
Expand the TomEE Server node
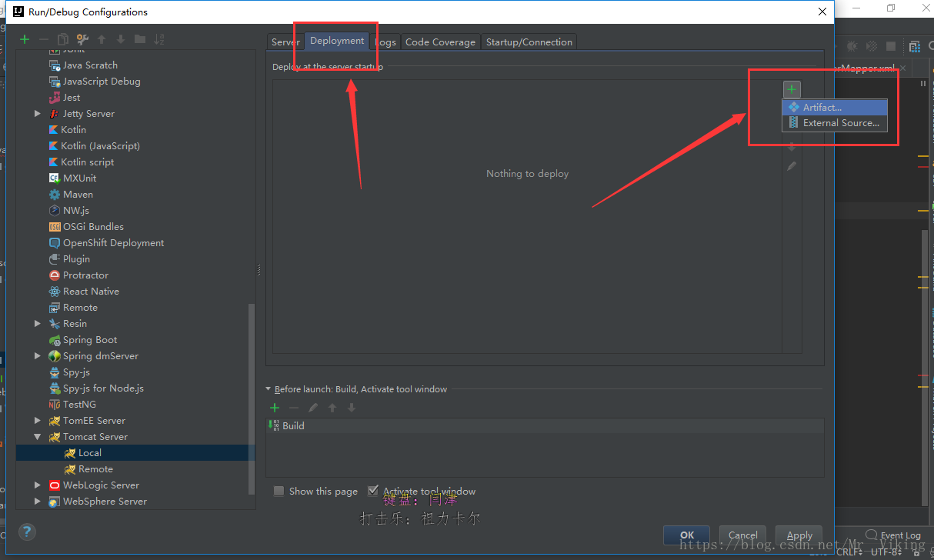(38, 421)
